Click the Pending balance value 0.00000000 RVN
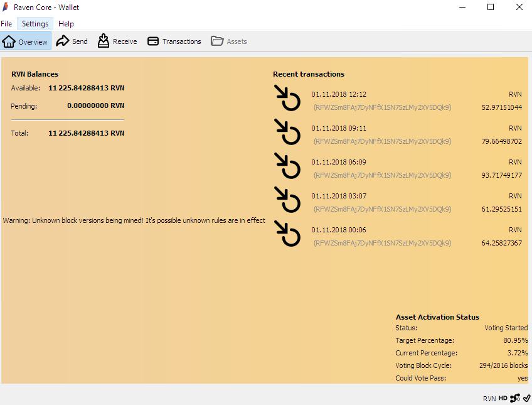Viewport: 532px width, 405px height. coord(96,105)
